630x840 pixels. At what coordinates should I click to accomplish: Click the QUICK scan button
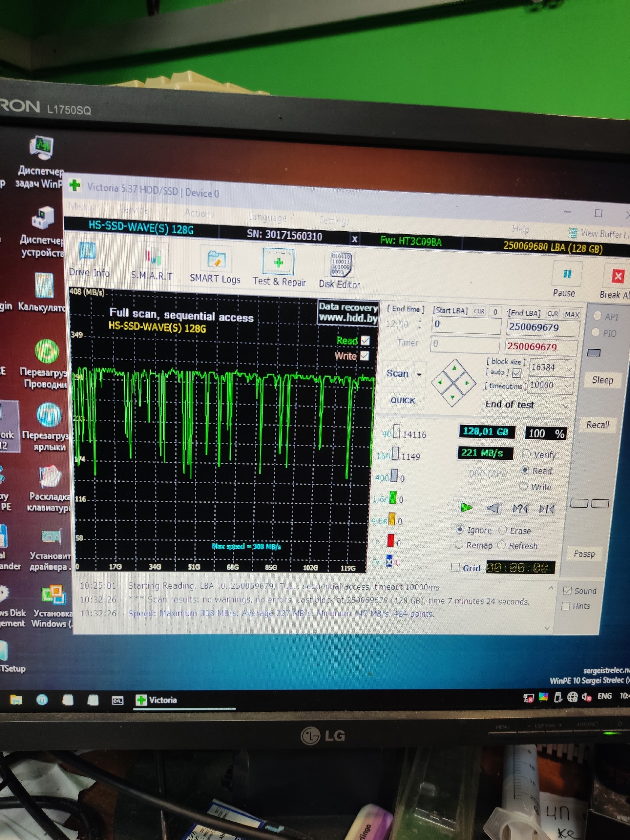point(403,400)
